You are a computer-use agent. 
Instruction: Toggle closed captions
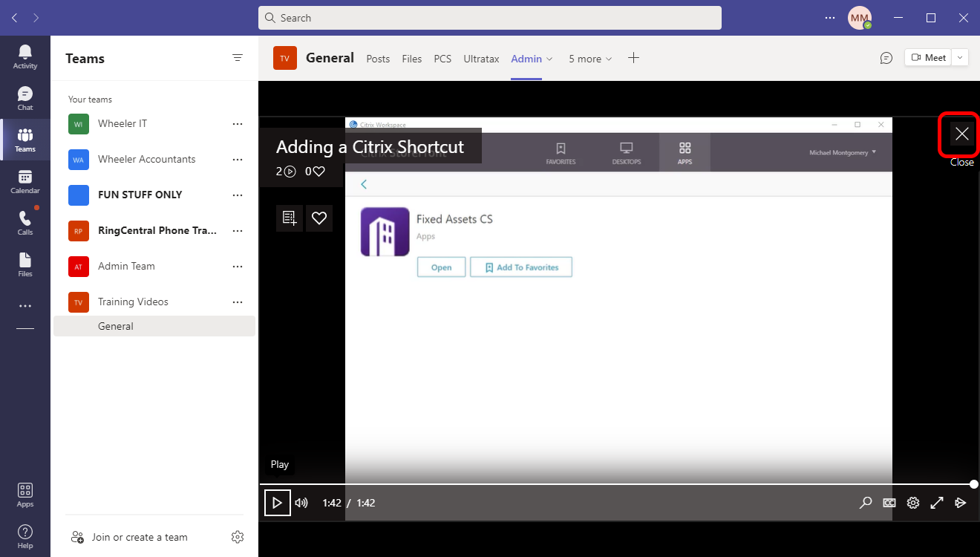(x=889, y=503)
